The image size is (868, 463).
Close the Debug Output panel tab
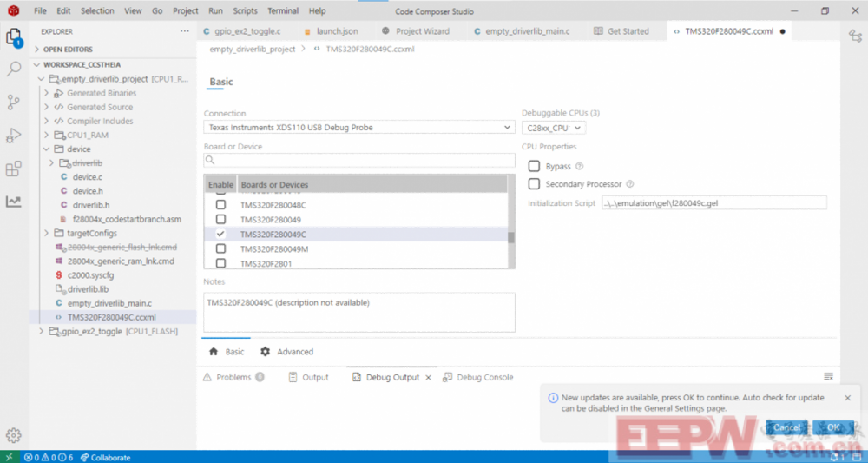[x=428, y=378]
